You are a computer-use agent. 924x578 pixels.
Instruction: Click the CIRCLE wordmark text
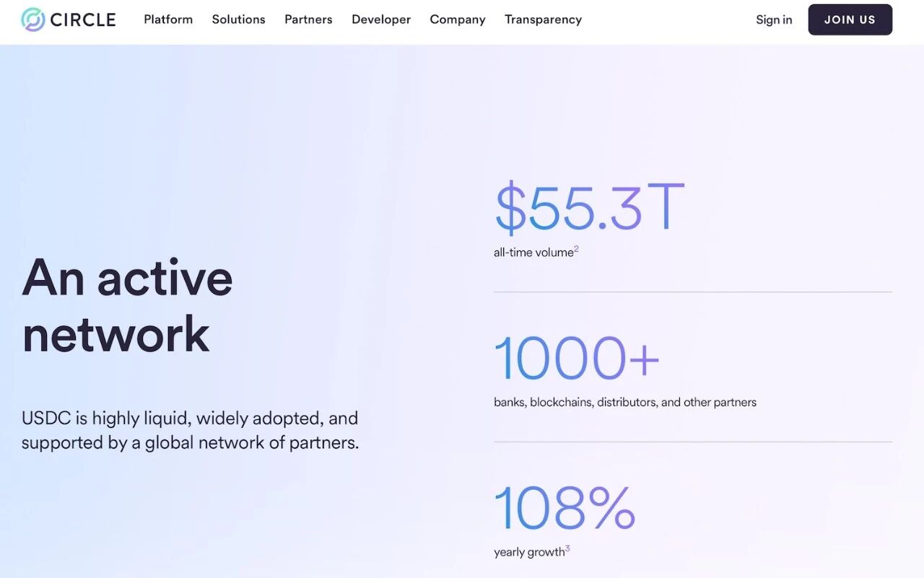tap(83, 19)
